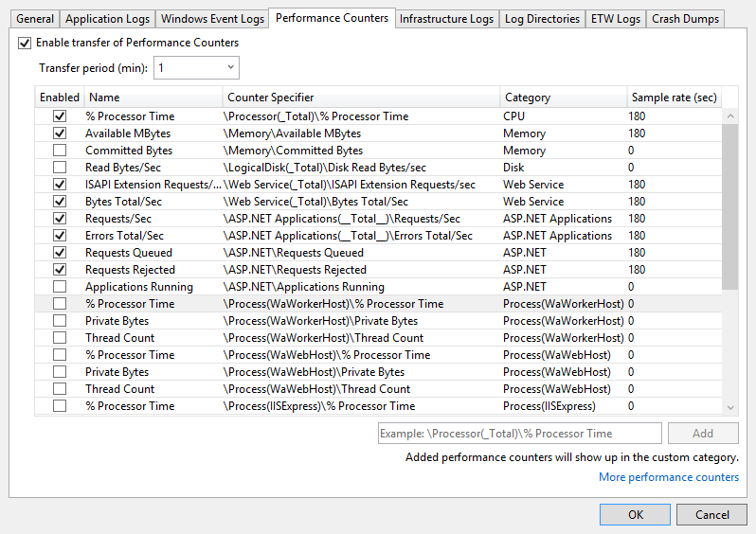Open the Crash Dumps tab
The width and height of the screenshot is (756, 534).
pyautogui.click(x=685, y=19)
